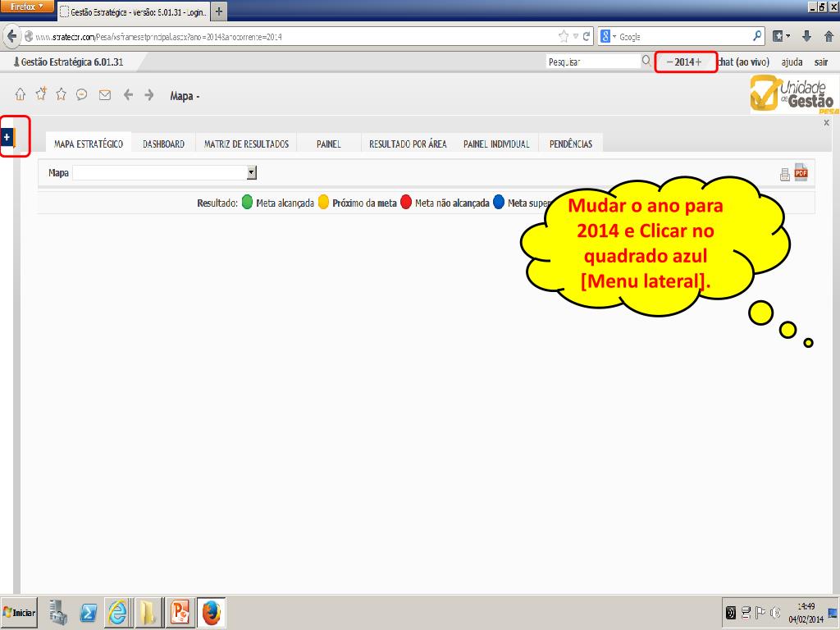This screenshot has width=840, height=630.
Task: Click blue Meta superada legend circle
Action: point(499,202)
